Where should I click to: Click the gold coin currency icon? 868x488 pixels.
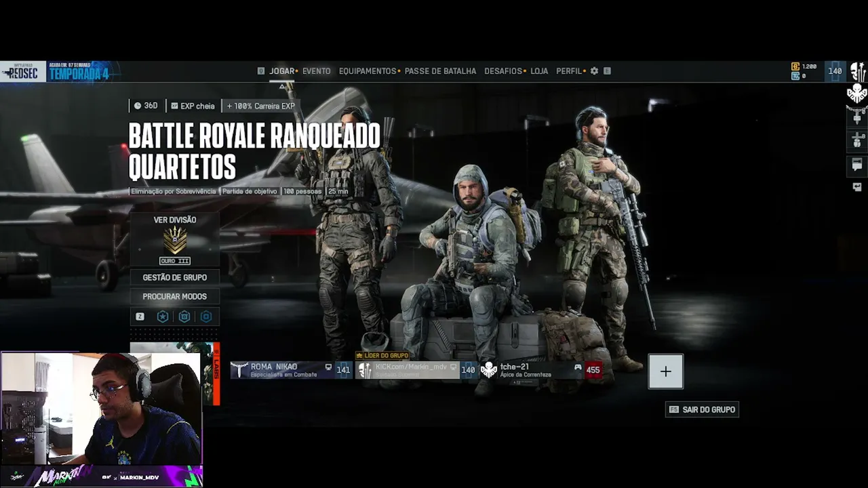(795, 66)
